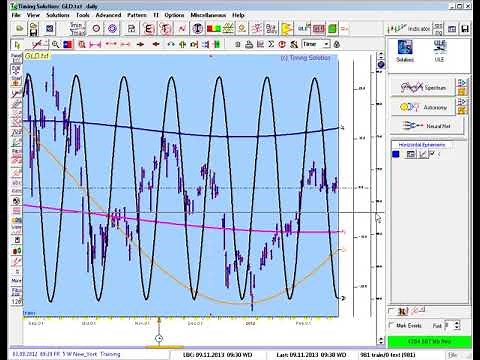This screenshot has height=360, width=480.
Task: Click the Fast value input field
Action: (x=449, y=325)
